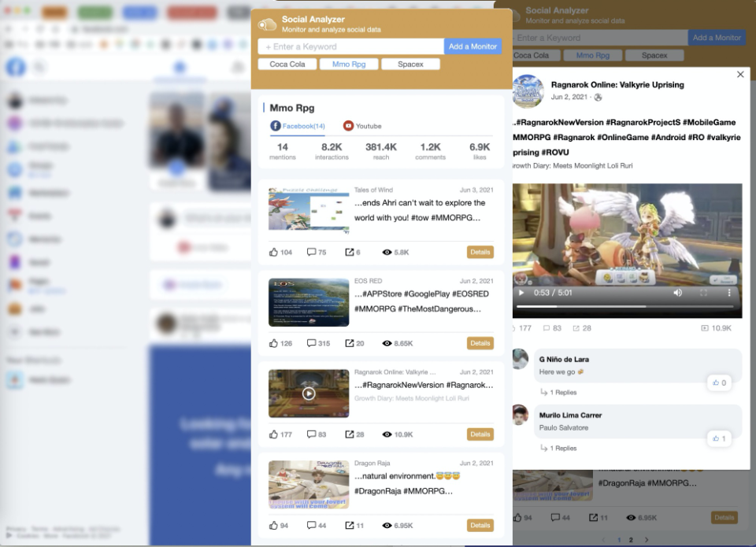Image resolution: width=756 pixels, height=547 pixels.
Task: Click the views eye icon on Ragnarok list card
Action: pyautogui.click(x=387, y=434)
